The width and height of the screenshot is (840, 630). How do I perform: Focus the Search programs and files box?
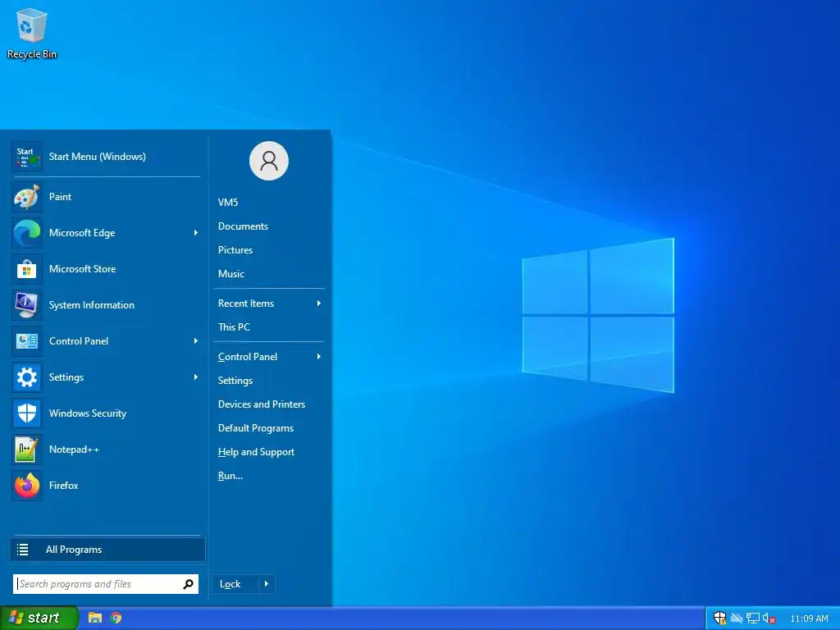coord(106,584)
